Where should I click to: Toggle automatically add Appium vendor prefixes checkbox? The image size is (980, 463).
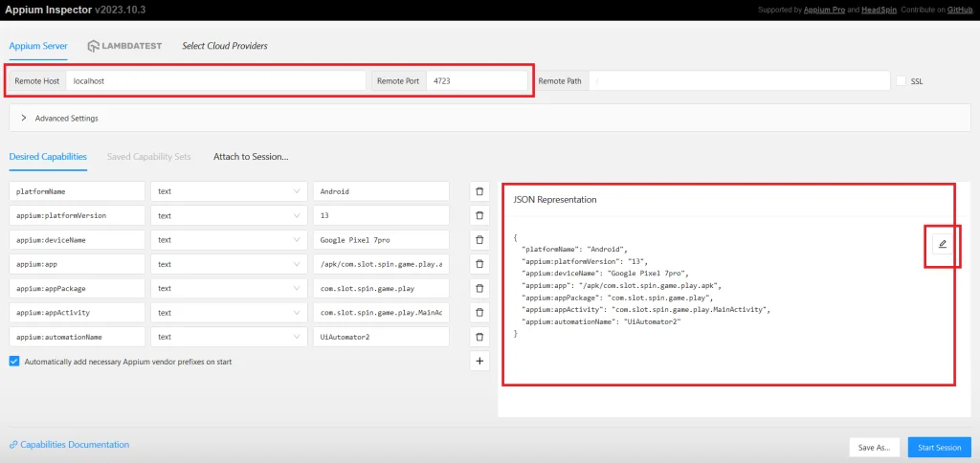coord(14,362)
